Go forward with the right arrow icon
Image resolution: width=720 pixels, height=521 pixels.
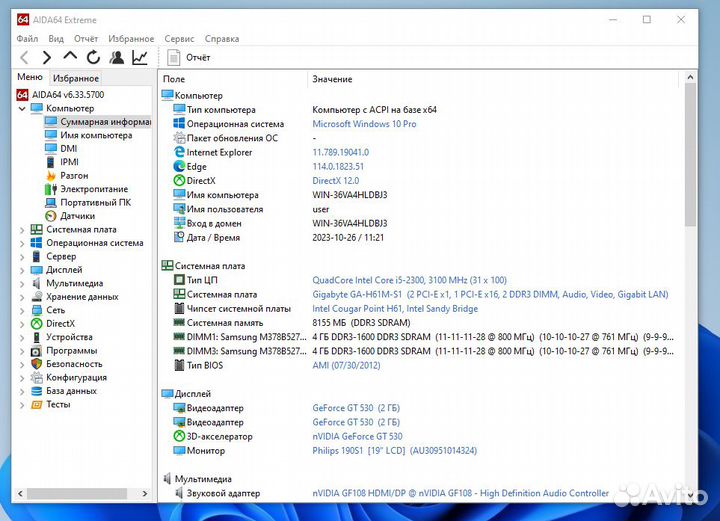tap(47, 57)
